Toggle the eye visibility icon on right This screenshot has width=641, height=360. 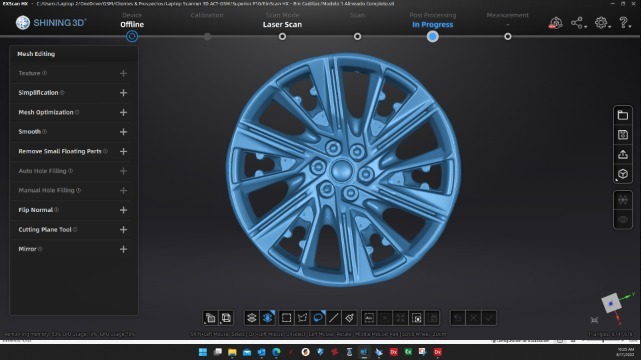point(623,220)
